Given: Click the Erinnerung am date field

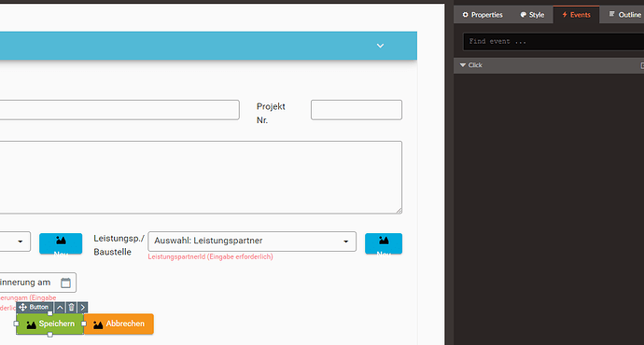Looking at the screenshot, I should [x=37, y=283].
